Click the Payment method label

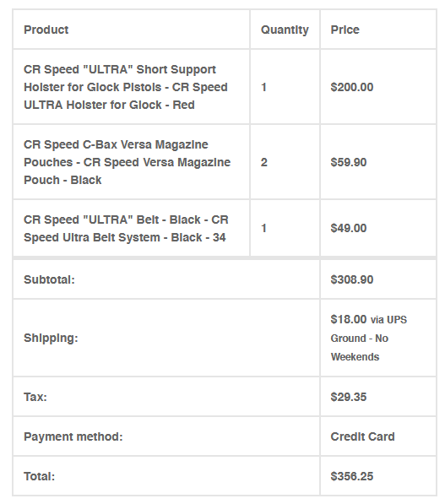coord(73,436)
